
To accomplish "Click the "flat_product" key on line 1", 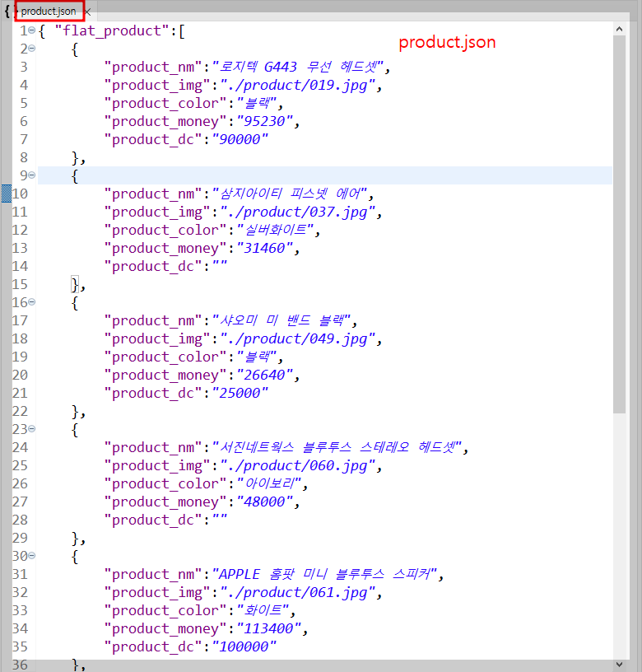I will [x=113, y=30].
